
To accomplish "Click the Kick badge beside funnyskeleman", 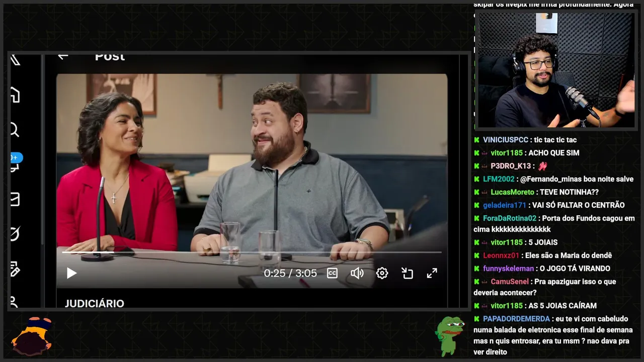I will (476, 268).
